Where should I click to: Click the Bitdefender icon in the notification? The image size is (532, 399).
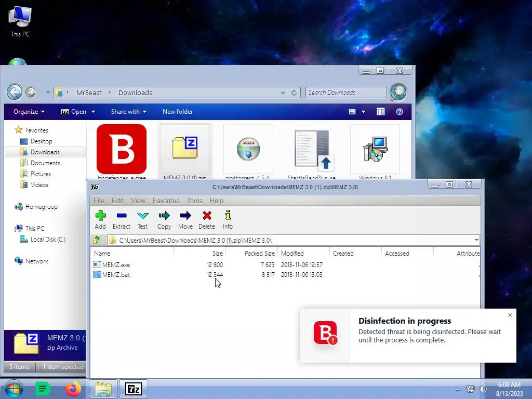(325, 333)
